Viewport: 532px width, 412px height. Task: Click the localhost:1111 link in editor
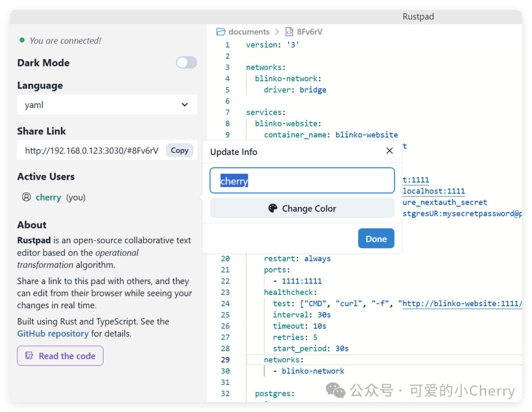pos(433,191)
